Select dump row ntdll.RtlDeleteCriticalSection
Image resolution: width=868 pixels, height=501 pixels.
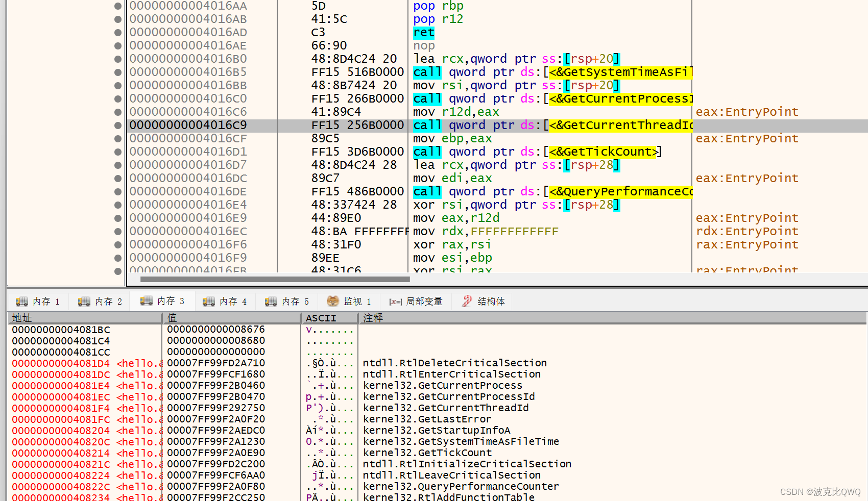(454, 363)
